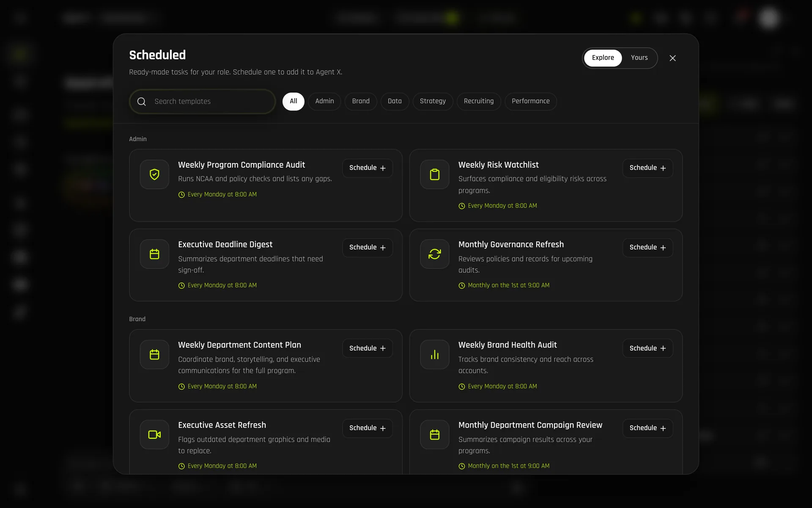Click "Every Monday at 8:00 AM" under Compliance Audit

222,194
